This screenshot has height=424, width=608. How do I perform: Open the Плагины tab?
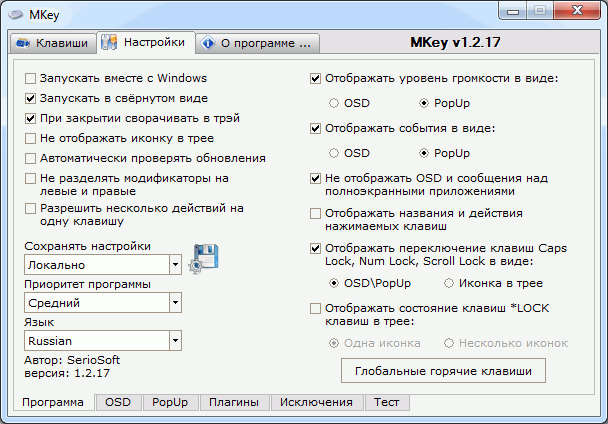(234, 402)
